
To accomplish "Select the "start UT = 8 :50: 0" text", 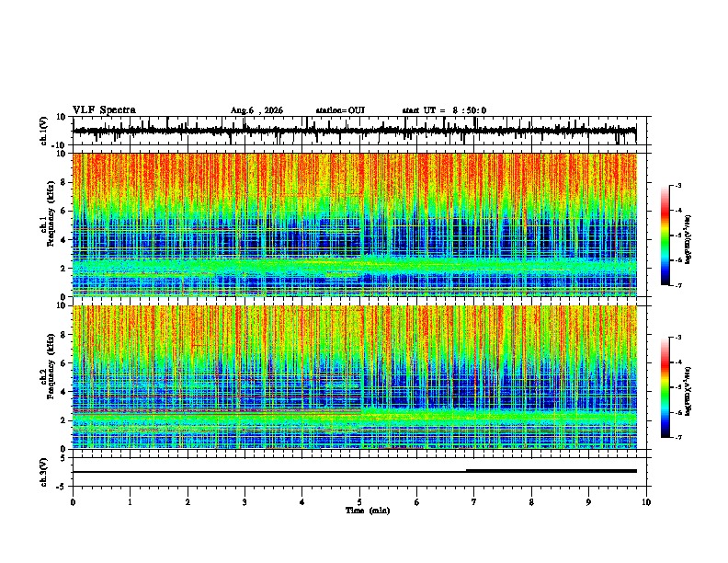I will pos(444,110).
